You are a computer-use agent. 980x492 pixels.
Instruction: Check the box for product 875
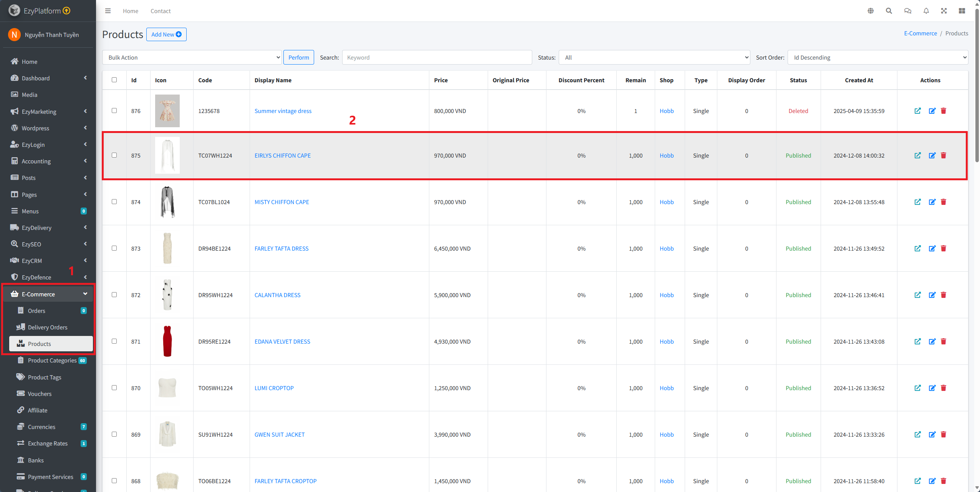[x=114, y=155]
